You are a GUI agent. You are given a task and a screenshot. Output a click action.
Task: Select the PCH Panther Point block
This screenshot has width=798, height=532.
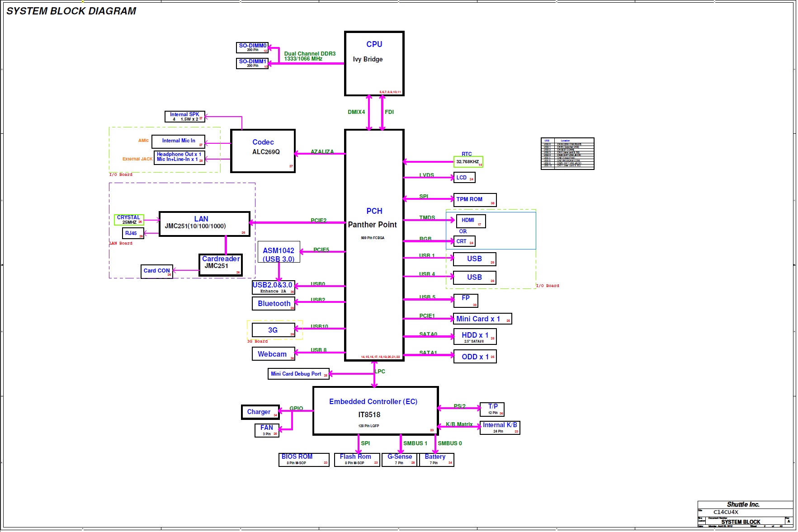pos(374,245)
